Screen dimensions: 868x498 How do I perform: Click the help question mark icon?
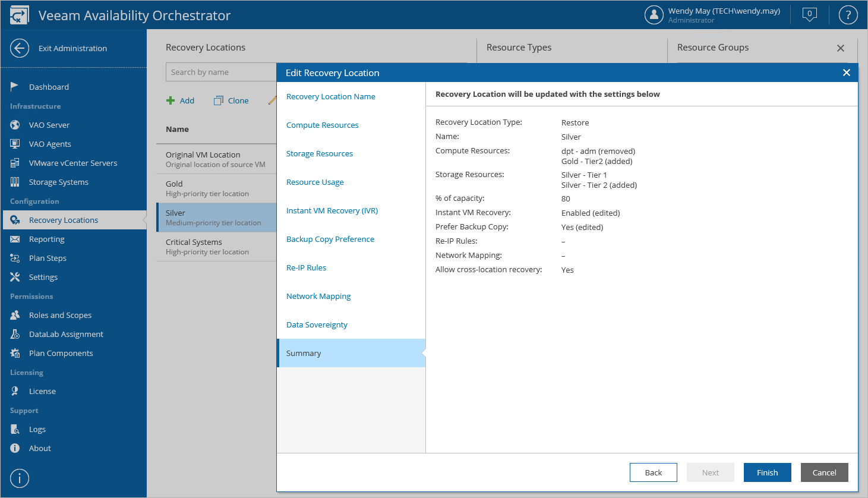point(848,15)
